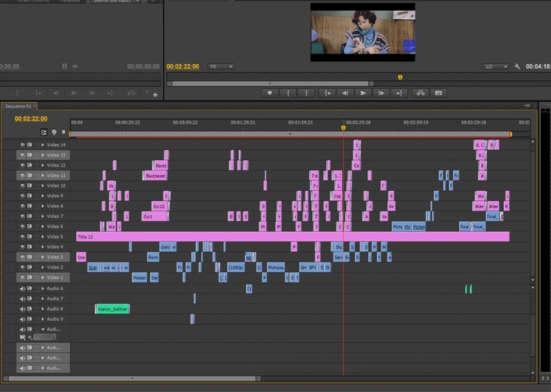The height and width of the screenshot is (392, 551).
Task: Toggle sync lock for Audio 8
Action: 29,309
